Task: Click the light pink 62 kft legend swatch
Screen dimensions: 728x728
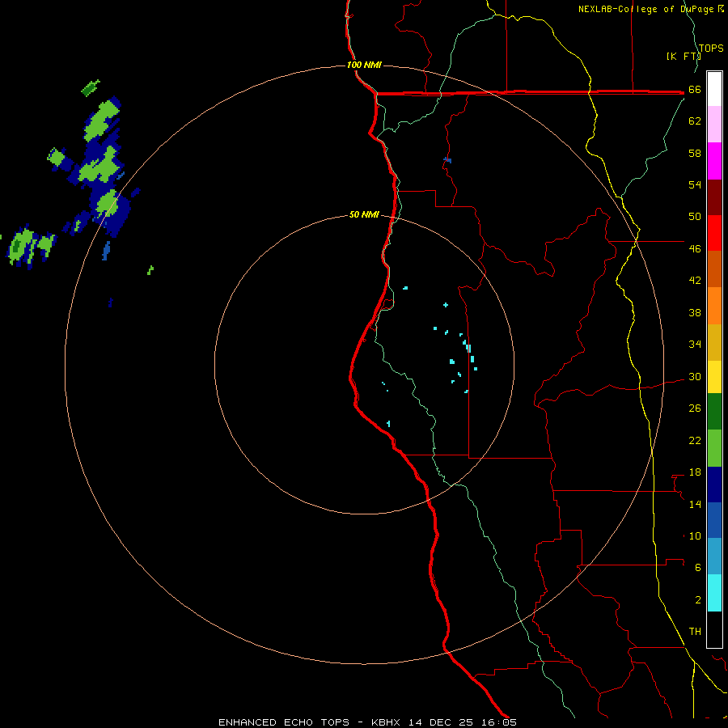Action: coord(714,125)
